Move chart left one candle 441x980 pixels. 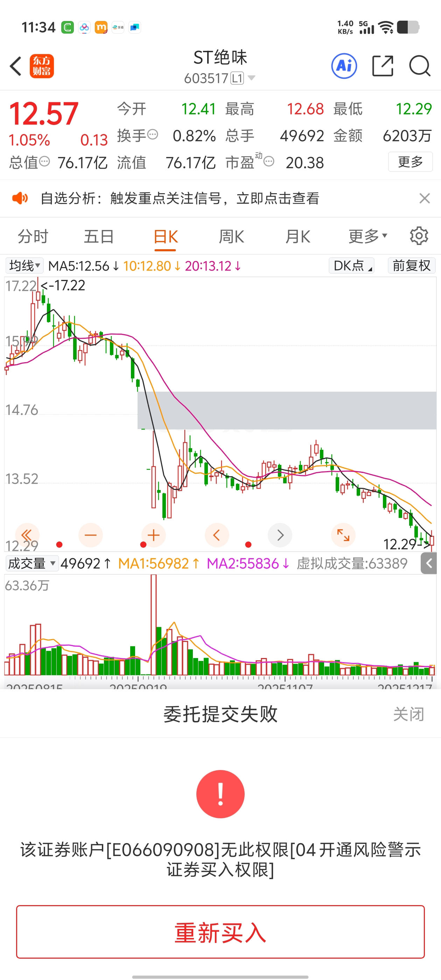coord(217,535)
